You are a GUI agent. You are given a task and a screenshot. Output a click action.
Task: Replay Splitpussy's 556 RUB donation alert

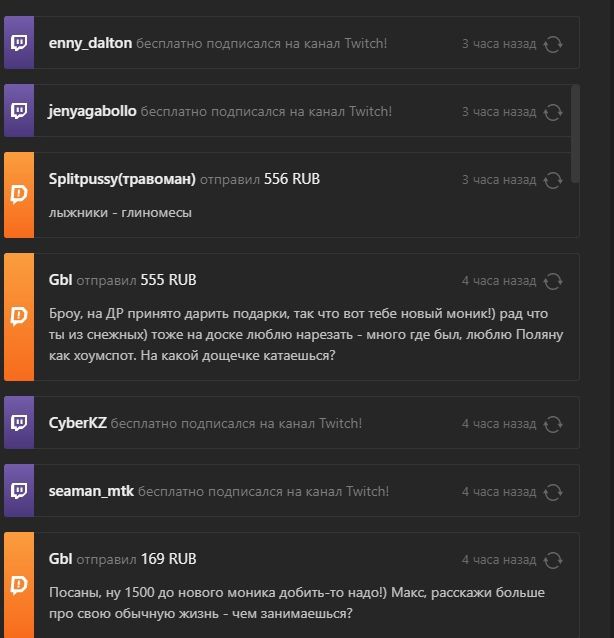click(553, 180)
